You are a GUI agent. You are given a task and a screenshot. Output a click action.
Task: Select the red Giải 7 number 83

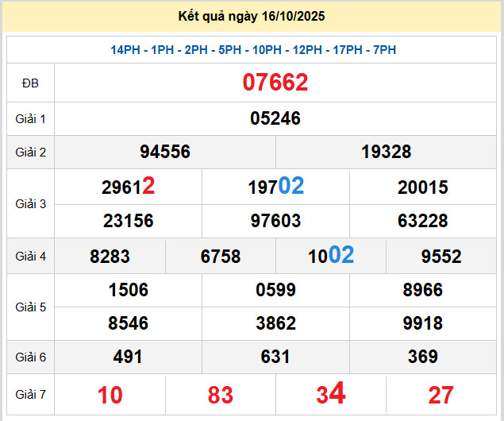click(x=221, y=395)
